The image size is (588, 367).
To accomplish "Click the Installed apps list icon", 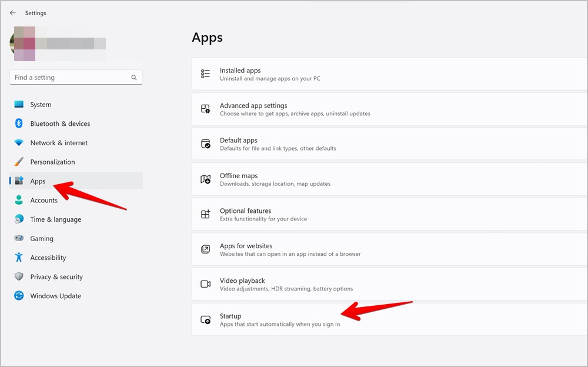I will tap(205, 74).
